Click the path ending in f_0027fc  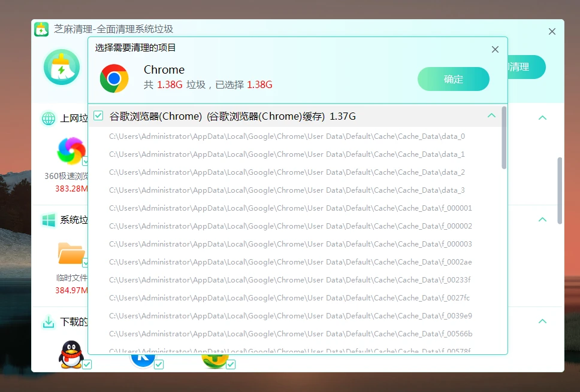(289, 298)
